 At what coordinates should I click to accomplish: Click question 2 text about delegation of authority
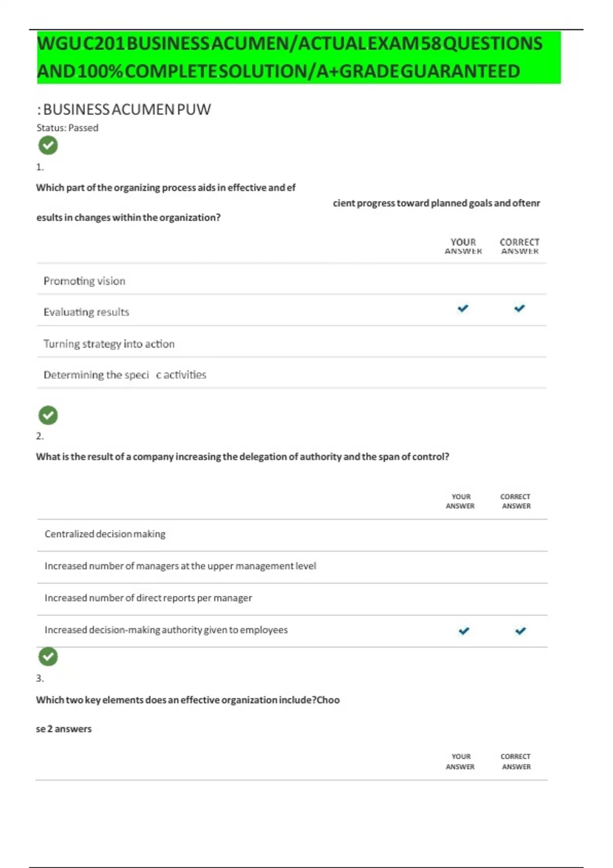pos(242,456)
